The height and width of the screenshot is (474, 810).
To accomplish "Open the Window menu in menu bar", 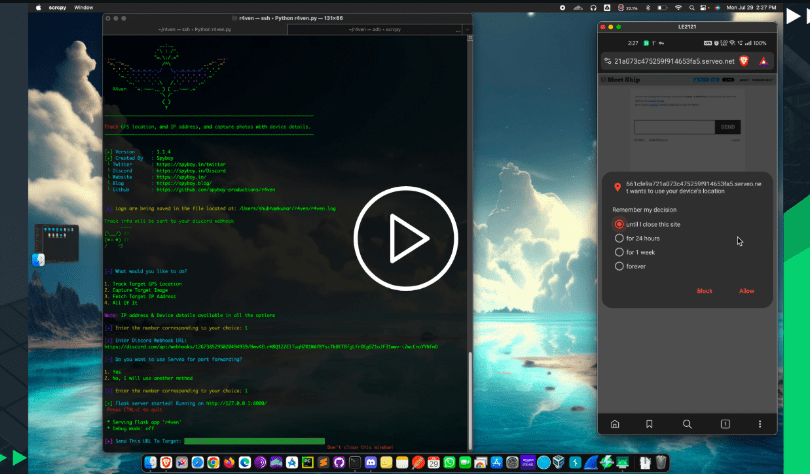I will pos(84,6).
